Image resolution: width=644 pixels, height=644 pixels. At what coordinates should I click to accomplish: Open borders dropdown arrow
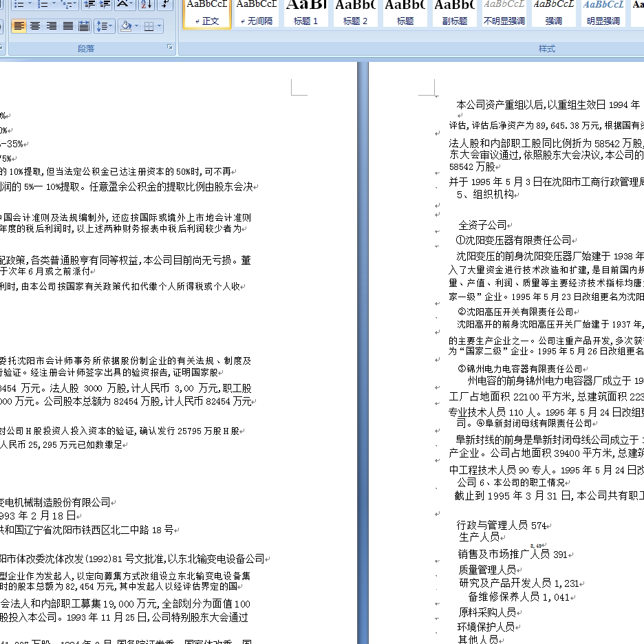coord(160,26)
